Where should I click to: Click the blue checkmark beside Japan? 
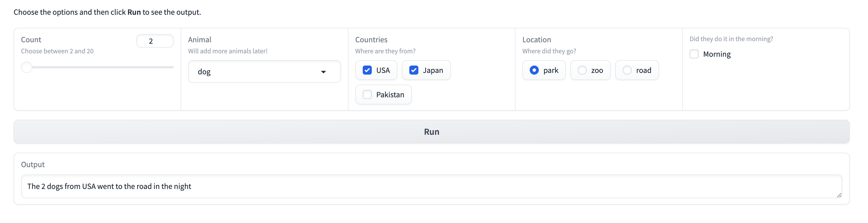click(x=414, y=70)
